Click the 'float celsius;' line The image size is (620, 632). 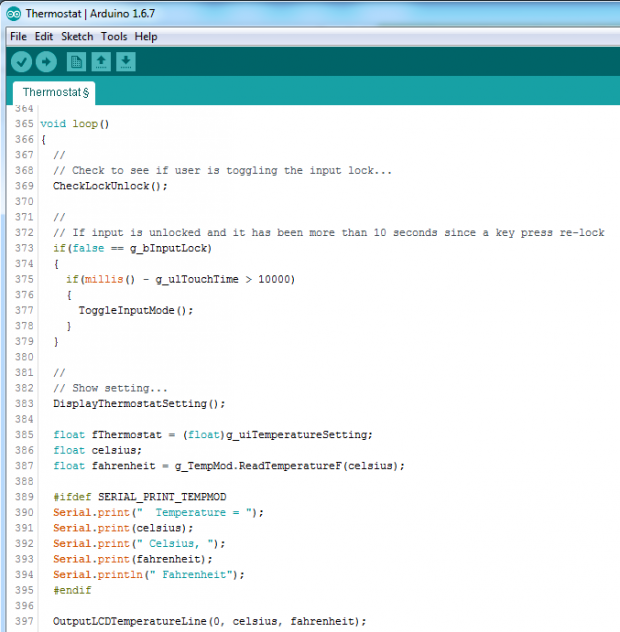[97, 450]
